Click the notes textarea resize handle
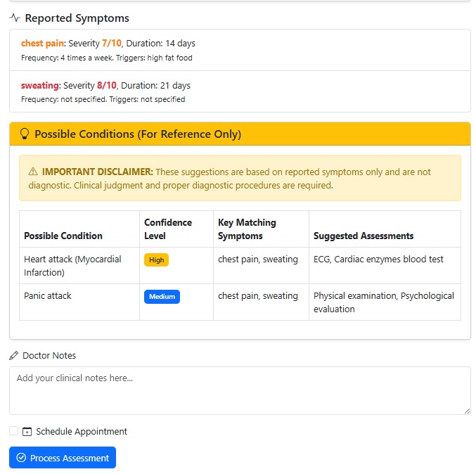The height and width of the screenshot is (474, 476). coord(467,411)
